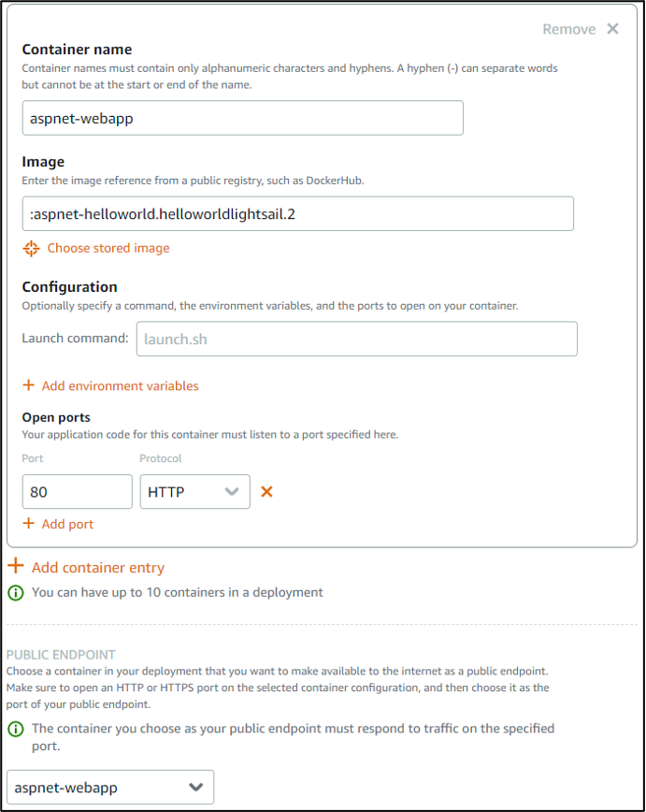The image size is (646, 812).
Task: Click the Choose stored image link
Action: click(108, 248)
